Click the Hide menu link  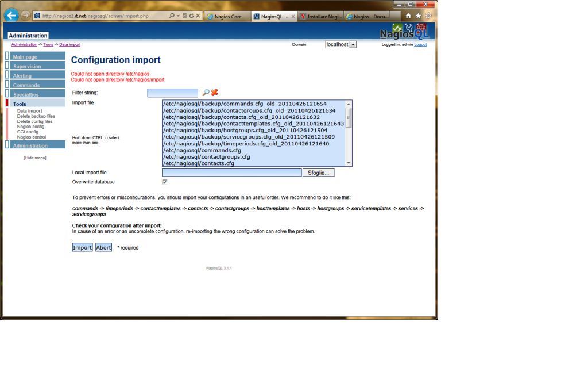pyautogui.click(x=35, y=158)
